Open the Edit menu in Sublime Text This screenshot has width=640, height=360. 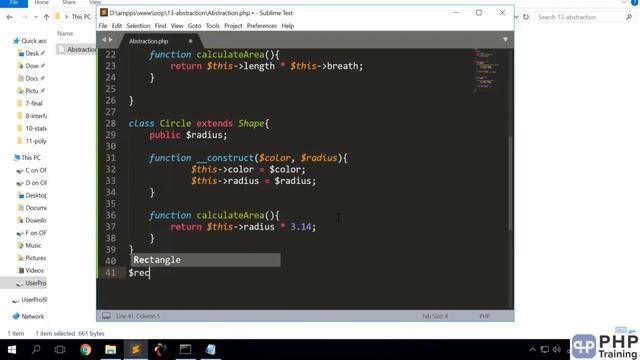117,26
